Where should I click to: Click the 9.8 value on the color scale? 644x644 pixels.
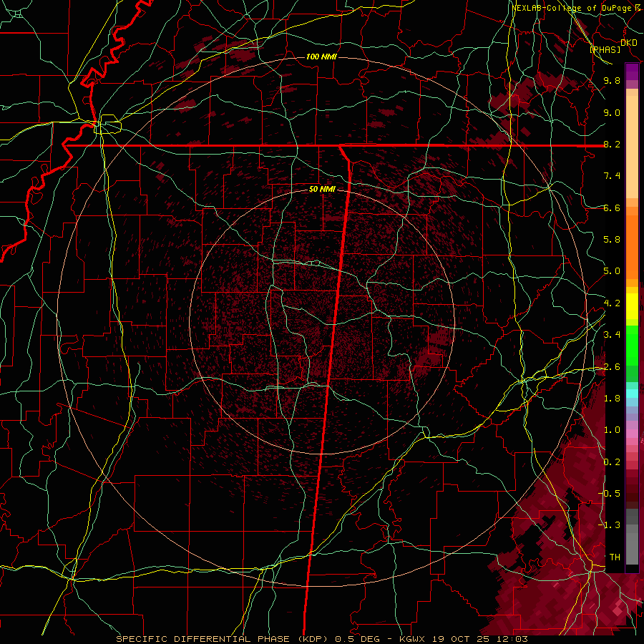tap(612, 80)
